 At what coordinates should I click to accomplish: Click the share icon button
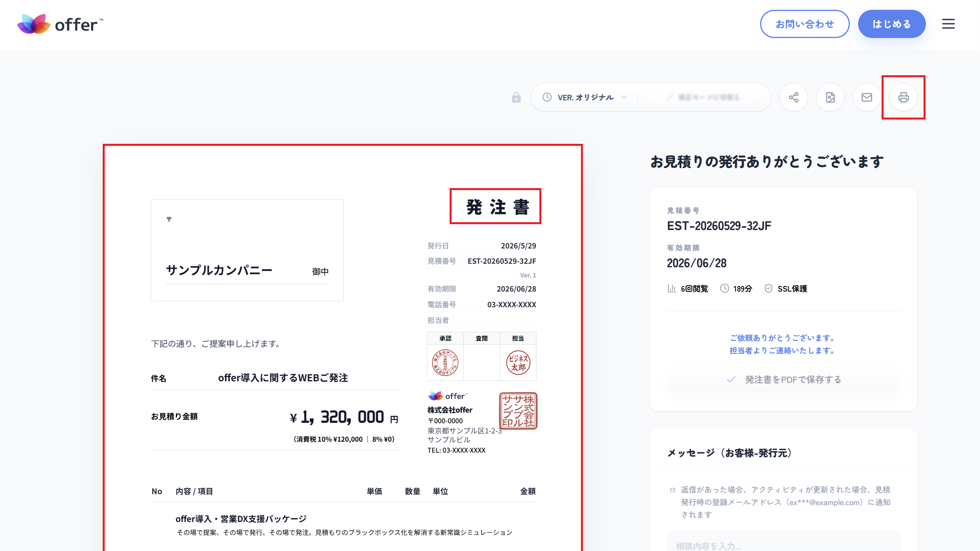coord(793,97)
